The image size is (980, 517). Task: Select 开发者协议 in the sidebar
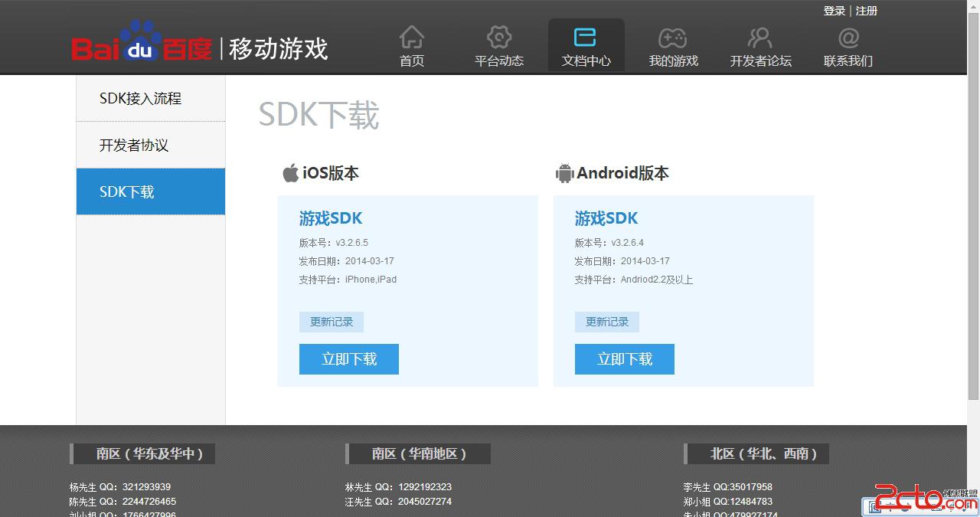pos(151,145)
